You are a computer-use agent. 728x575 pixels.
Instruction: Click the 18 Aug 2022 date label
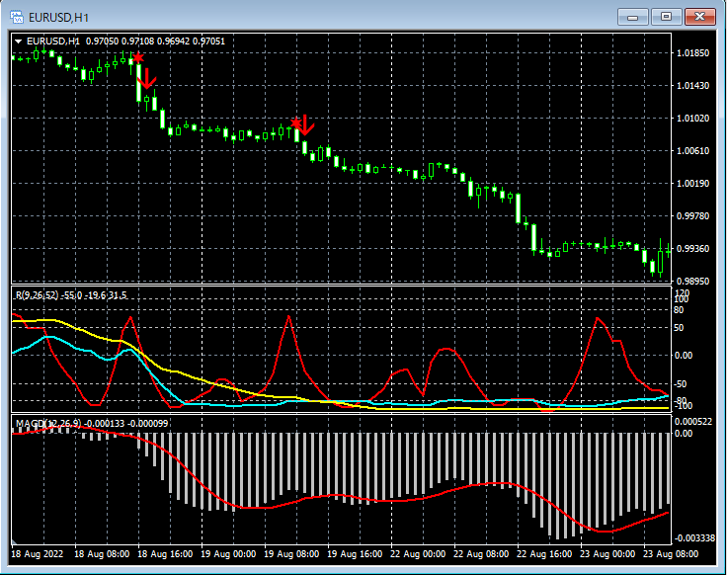40,555
